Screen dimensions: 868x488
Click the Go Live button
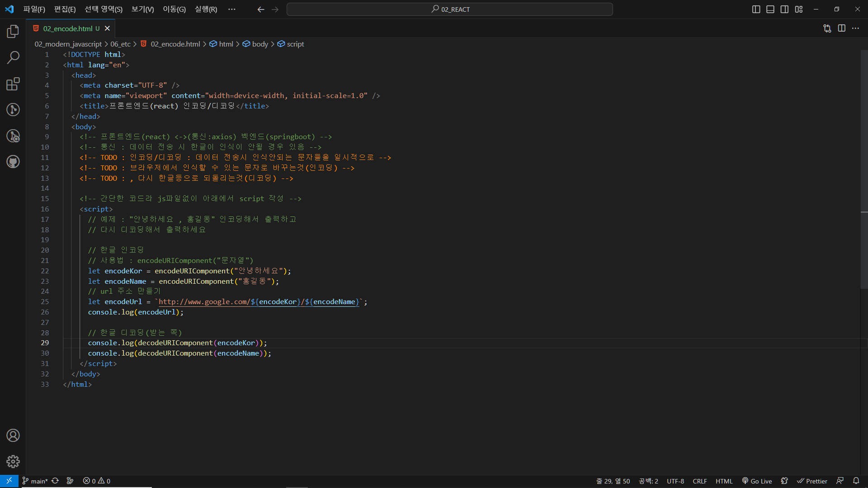(757, 481)
